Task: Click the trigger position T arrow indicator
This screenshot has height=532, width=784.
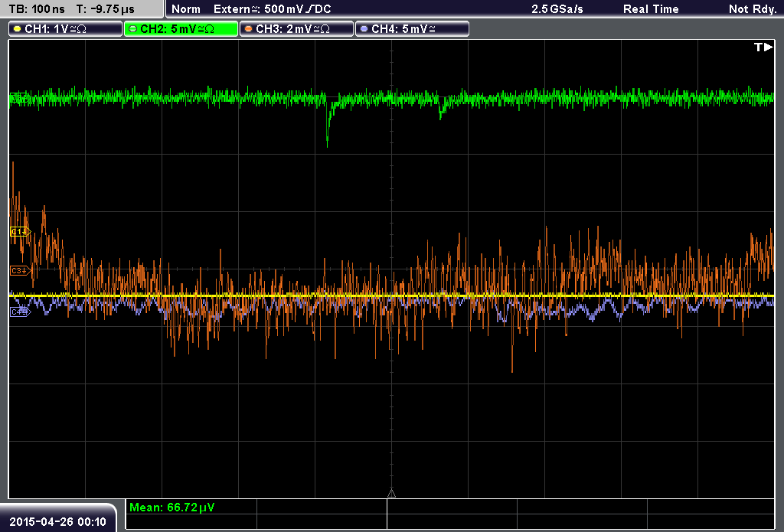Action: pos(763,47)
